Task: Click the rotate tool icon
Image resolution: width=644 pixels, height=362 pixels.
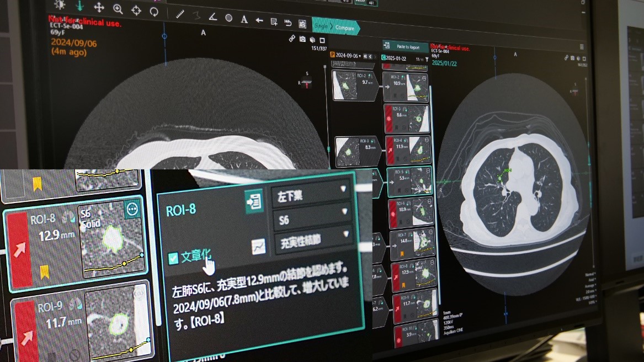Action: [x=155, y=10]
